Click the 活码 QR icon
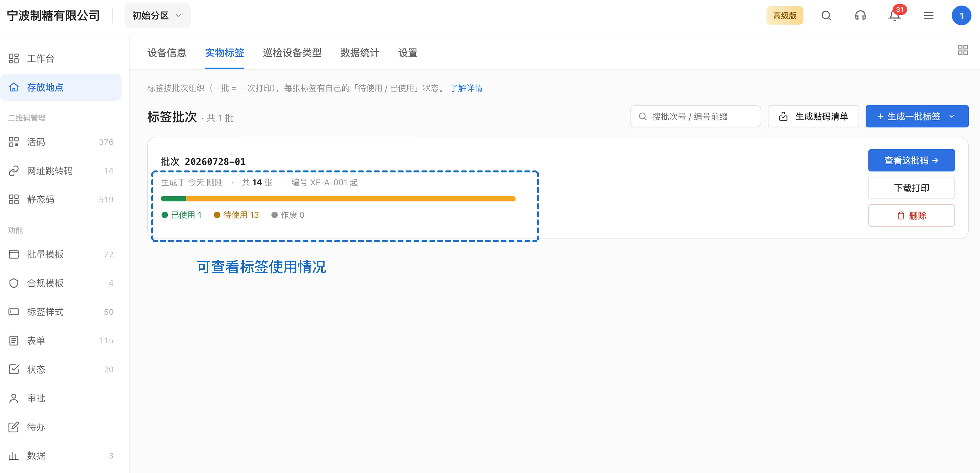Viewport: 980px width, 473px height. (x=14, y=142)
